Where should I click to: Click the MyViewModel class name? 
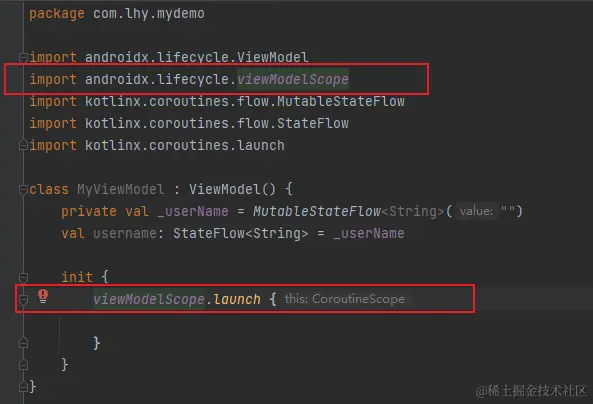coord(121,189)
